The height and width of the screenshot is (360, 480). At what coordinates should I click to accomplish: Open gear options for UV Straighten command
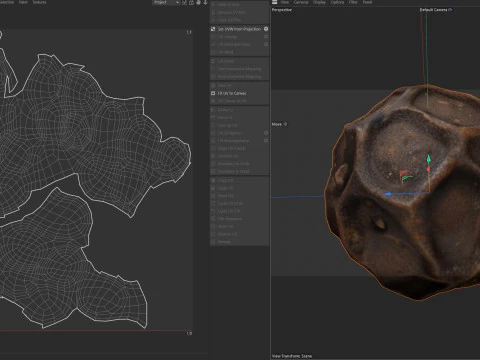pyautogui.click(x=266, y=133)
